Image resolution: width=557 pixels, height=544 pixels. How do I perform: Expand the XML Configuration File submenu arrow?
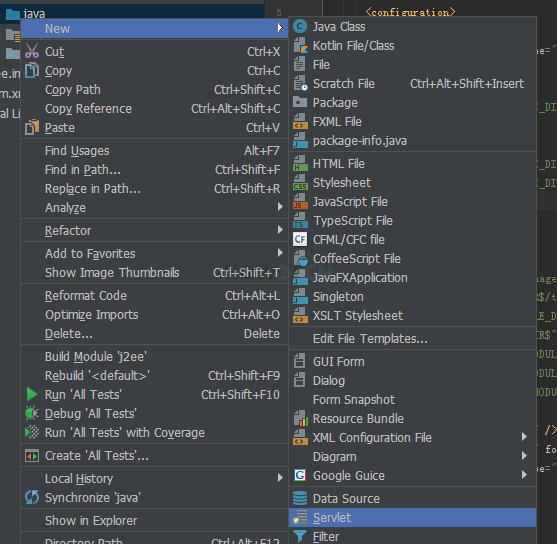(x=524, y=437)
